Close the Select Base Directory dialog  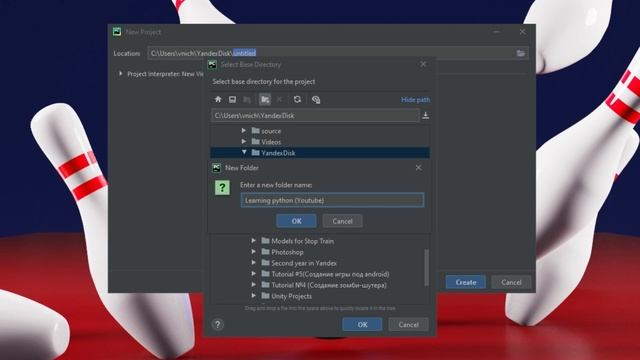(x=423, y=64)
